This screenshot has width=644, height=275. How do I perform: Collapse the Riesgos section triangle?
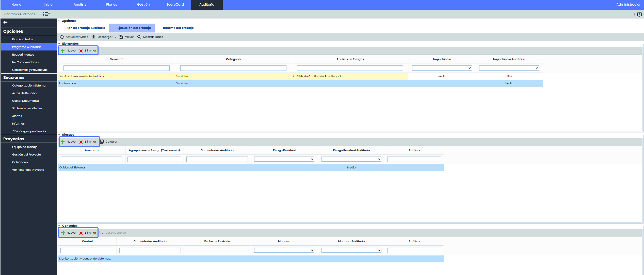[59, 135]
